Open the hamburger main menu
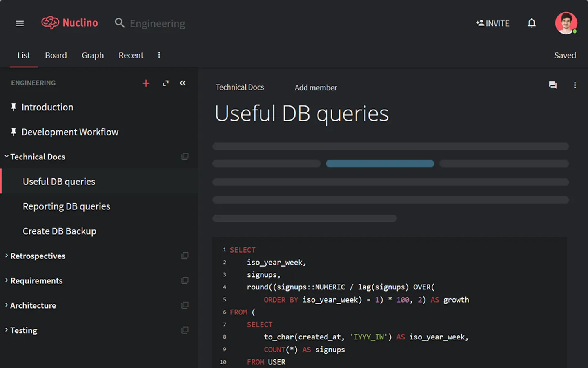The width and height of the screenshot is (588, 368). pyautogui.click(x=20, y=23)
